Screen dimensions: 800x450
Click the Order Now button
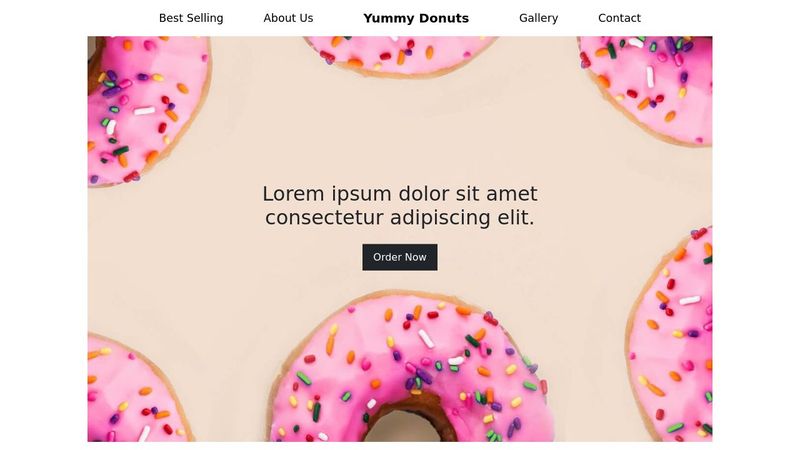(x=399, y=257)
